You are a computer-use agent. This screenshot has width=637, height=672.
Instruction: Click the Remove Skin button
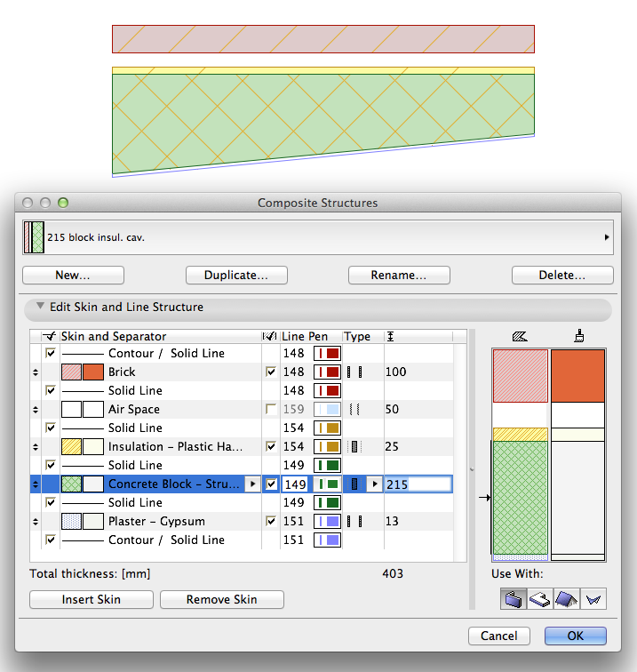pyautogui.click(x=222, y=600)
